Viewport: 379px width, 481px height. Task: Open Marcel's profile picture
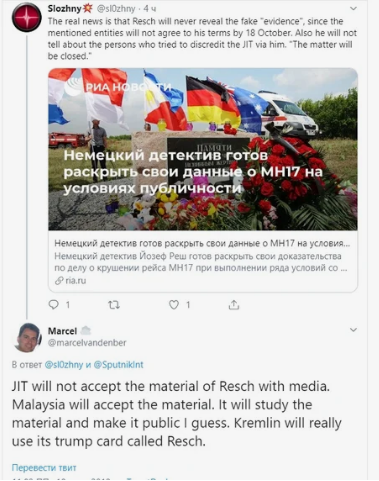coord(27,338)
